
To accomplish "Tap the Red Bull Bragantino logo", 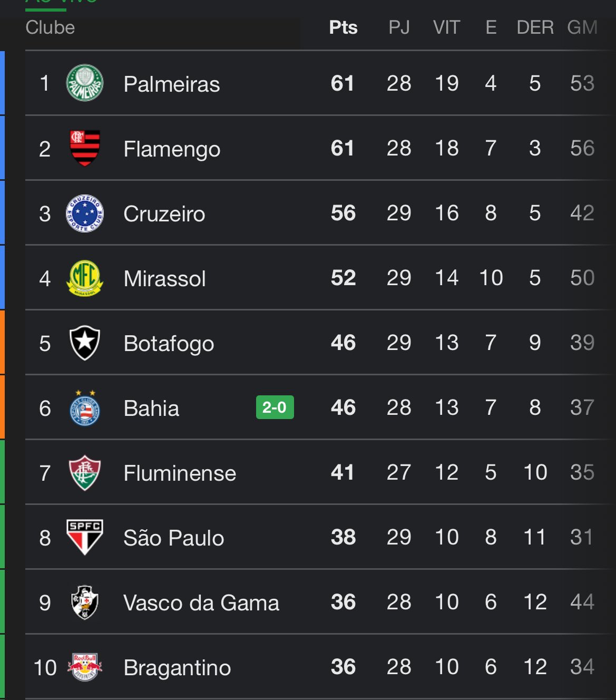I will tap(84, 667).
